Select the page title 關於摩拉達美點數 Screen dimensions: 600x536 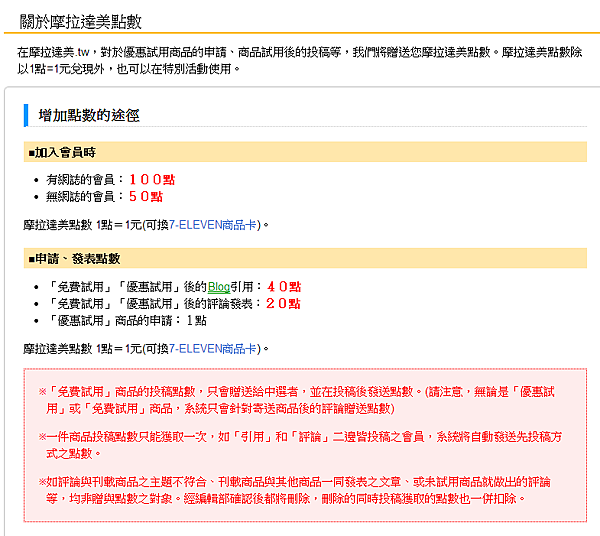(81, 21)
